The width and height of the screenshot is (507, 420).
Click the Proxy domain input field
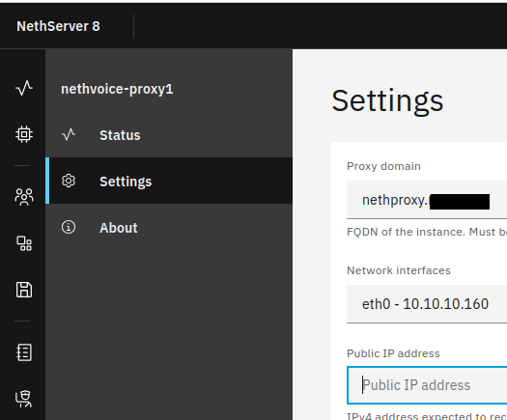click(427, 200)
